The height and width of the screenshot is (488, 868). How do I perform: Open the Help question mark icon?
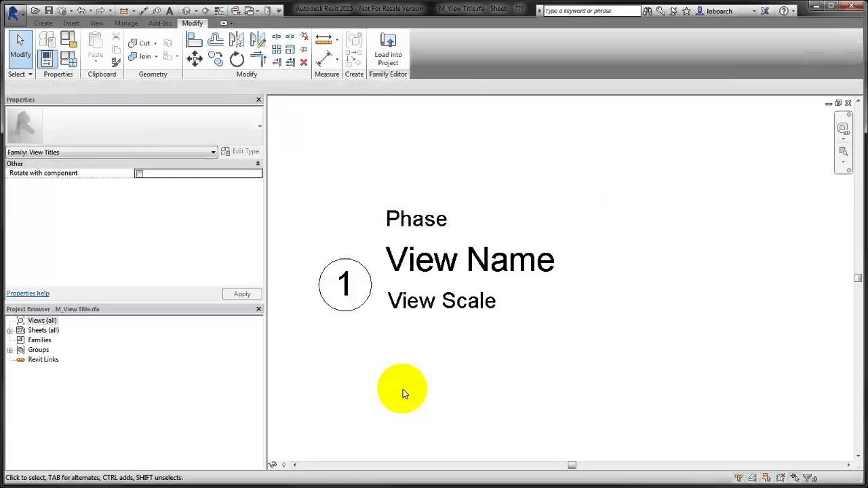click(x=784, y=11)
